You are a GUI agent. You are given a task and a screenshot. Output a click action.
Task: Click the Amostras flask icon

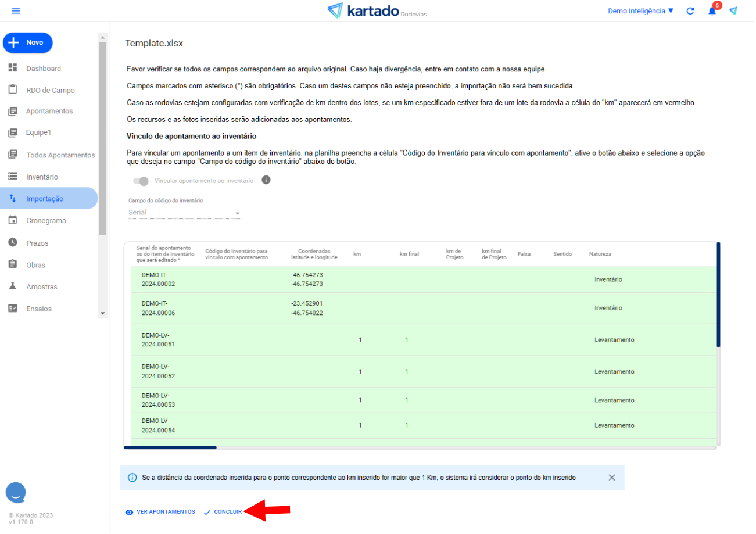tap(13, 286)
